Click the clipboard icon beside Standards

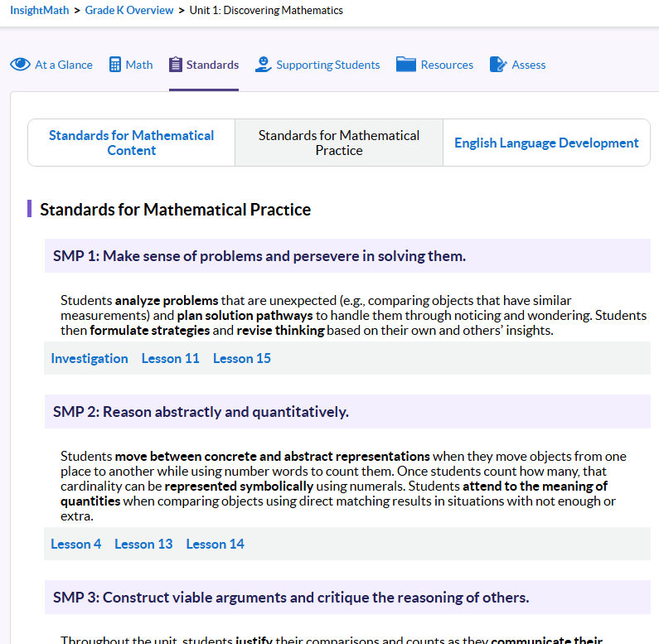coord(175,65)
